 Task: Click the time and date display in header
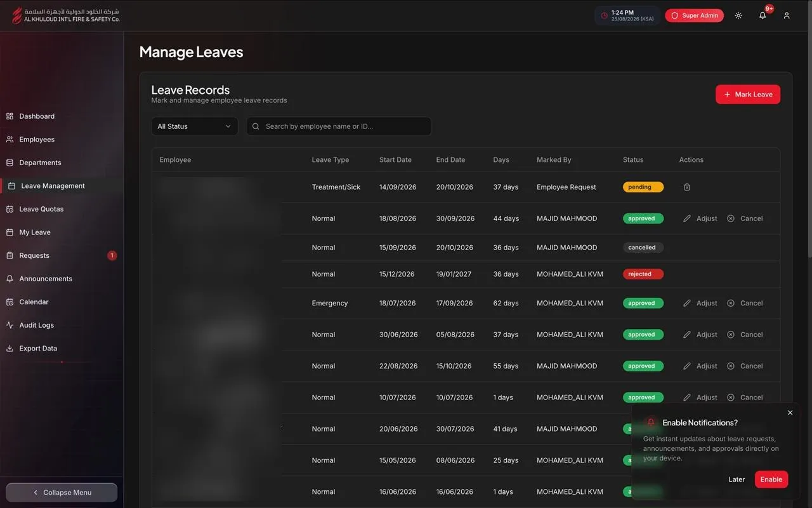point(627,15)
